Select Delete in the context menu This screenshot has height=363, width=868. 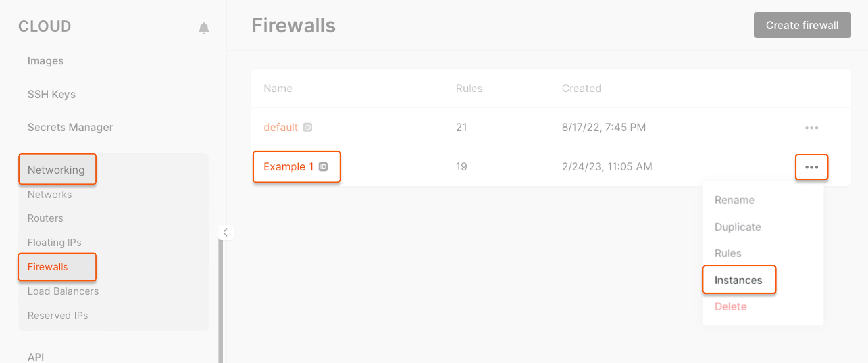tap(730, 306)
